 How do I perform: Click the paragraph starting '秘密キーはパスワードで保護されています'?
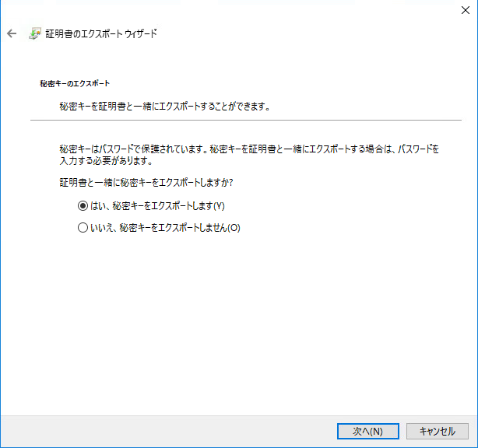(x=249, y=155)
